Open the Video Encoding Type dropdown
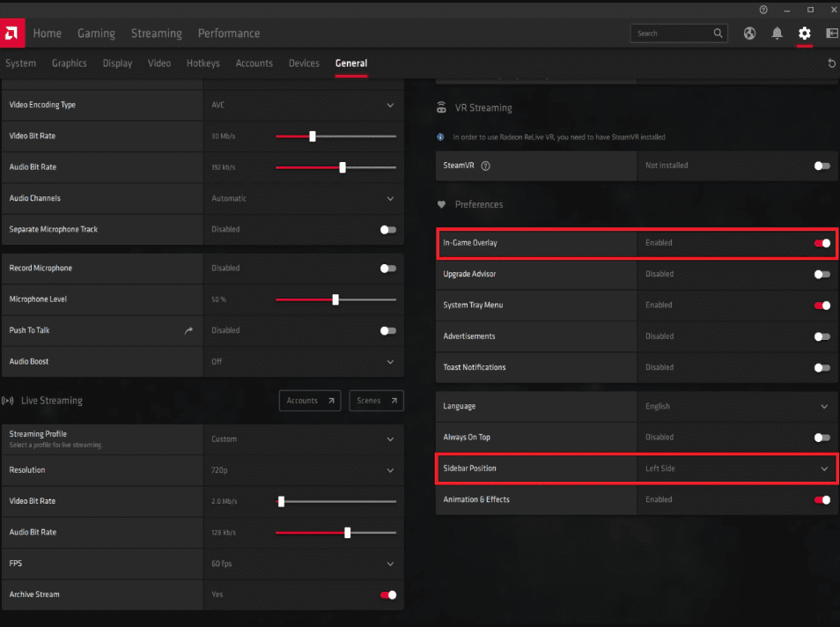Image resolution: width=840 pixels, height=627 pixels. click(x=390, y=105)
